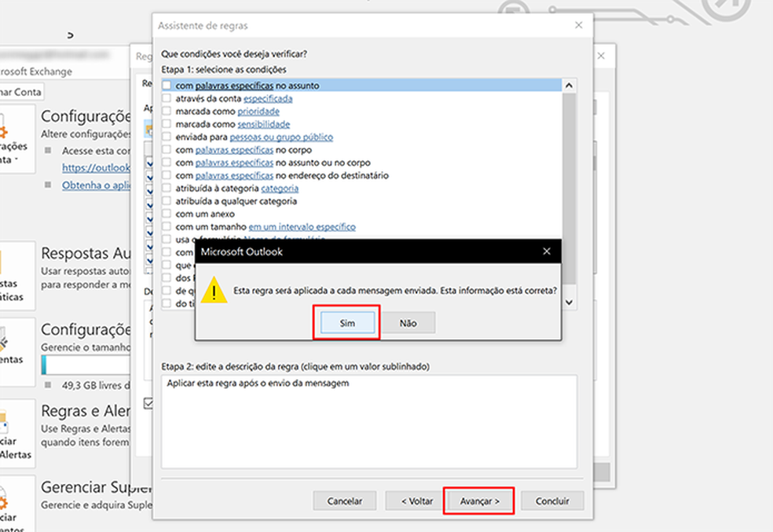Open the 'prioridade' link
773x532 pixels.
[x=258, y=112]
